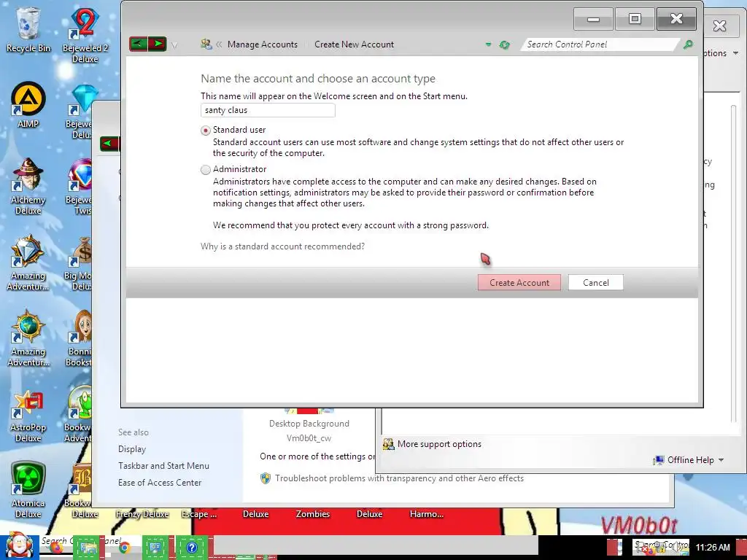This screenshot has width=747, height=560.
Task: Click the Zombies desktop icon label
Action: (x=312, y=514)
